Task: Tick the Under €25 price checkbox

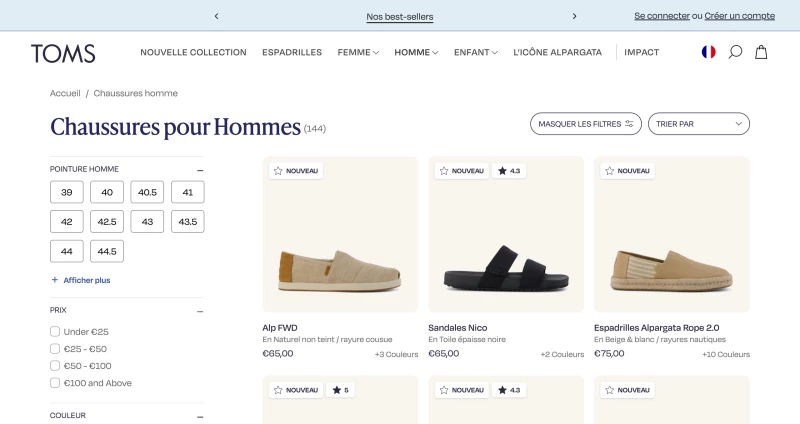Action: [x=55, y=332]
